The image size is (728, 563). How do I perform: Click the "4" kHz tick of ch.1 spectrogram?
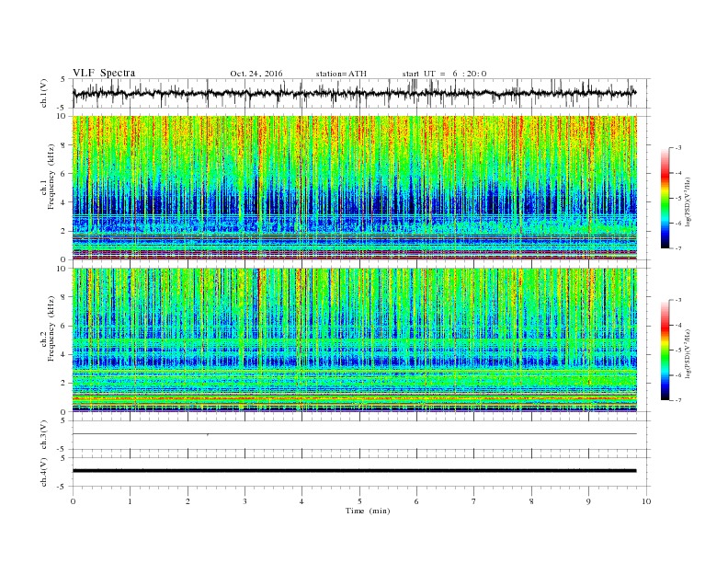(x=64, y=202)
